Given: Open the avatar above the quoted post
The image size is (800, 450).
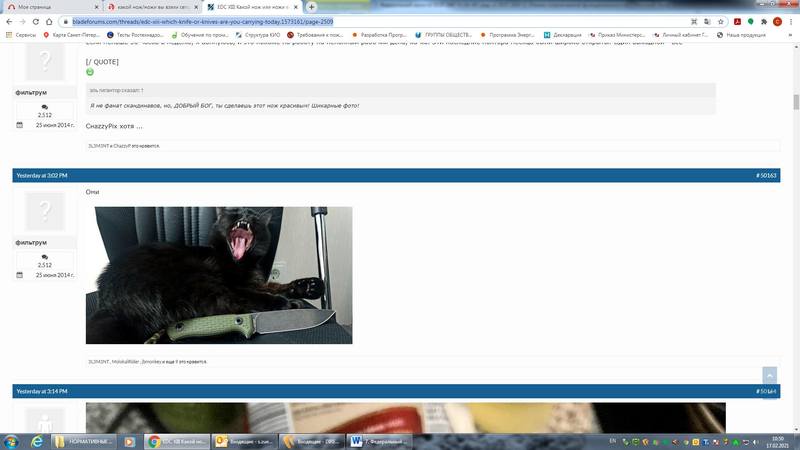Looking at the screenshot, I should (45, 61).
